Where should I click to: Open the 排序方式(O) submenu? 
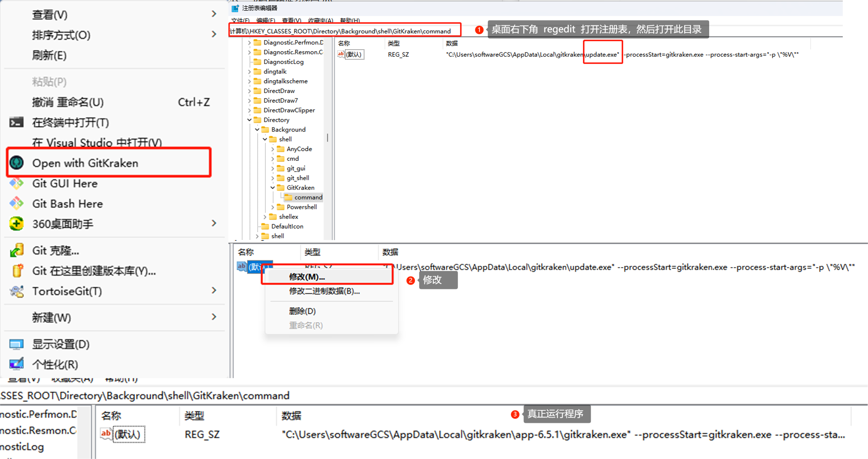pos(114,35)
